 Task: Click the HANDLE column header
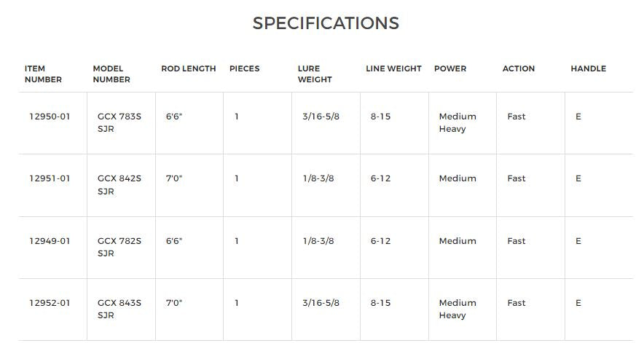coord(588,68)
